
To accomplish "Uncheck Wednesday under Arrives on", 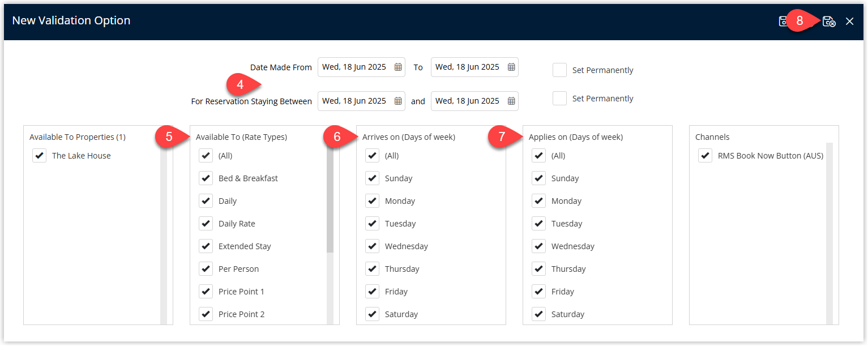I will pyautogui.click(x=372, y=246).
